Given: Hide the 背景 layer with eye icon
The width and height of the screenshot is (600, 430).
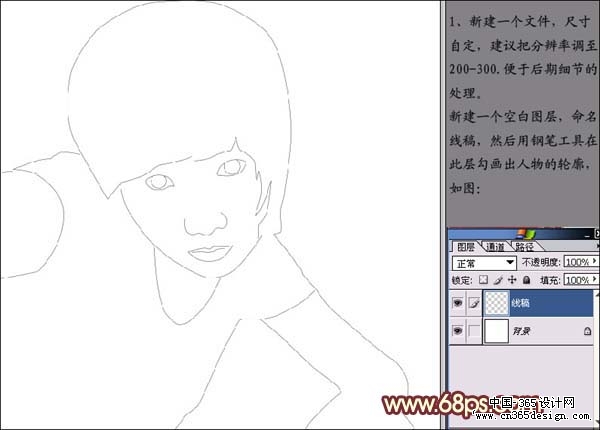Looking at the screenshot, I should (x=458, y=331).
